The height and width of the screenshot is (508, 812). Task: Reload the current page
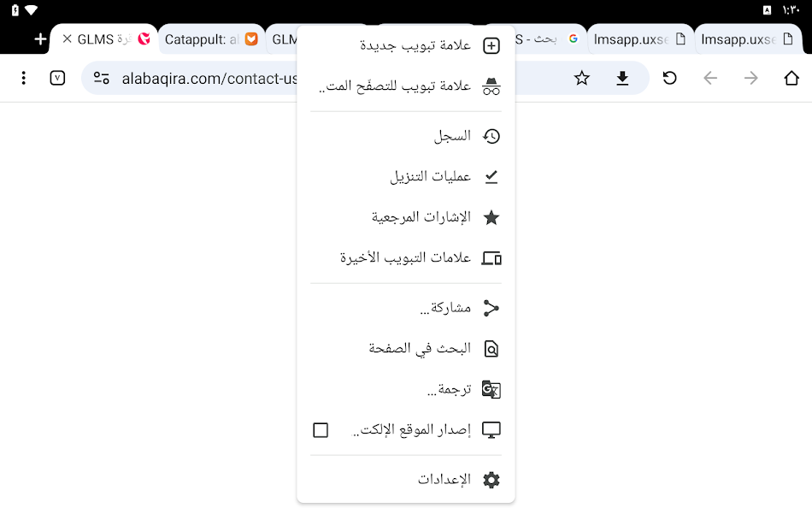point(669,78)
